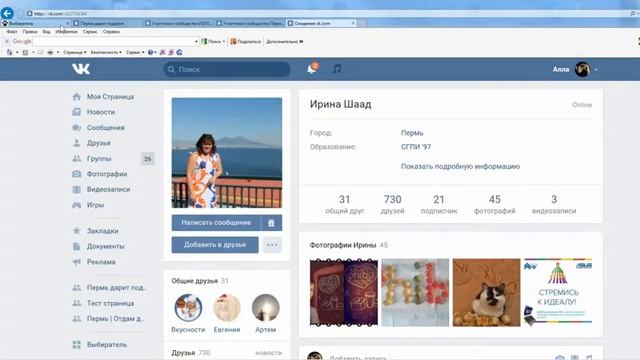This screenshot has height=360, width=640.
Task: Open the Файл menu in browser
Action: point(12,31)
